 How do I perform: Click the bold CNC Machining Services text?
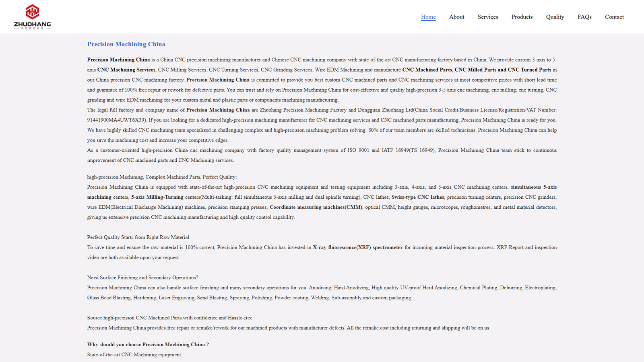coord(126,70)
